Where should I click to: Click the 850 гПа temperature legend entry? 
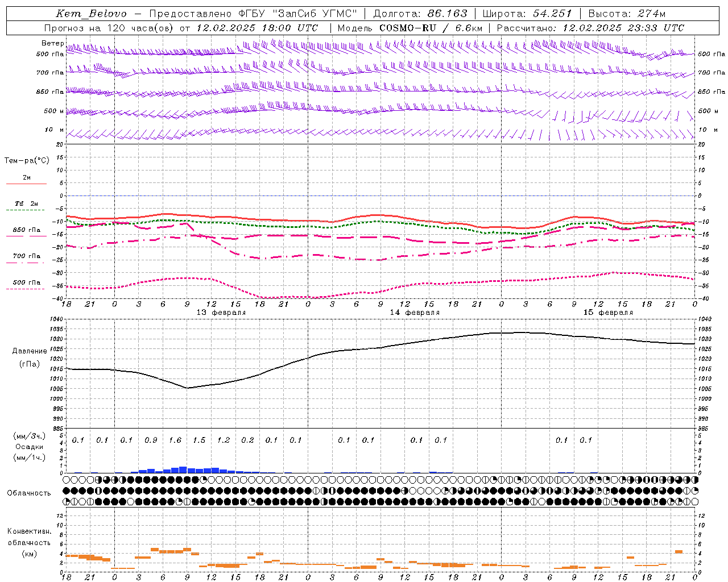(27, 230)
